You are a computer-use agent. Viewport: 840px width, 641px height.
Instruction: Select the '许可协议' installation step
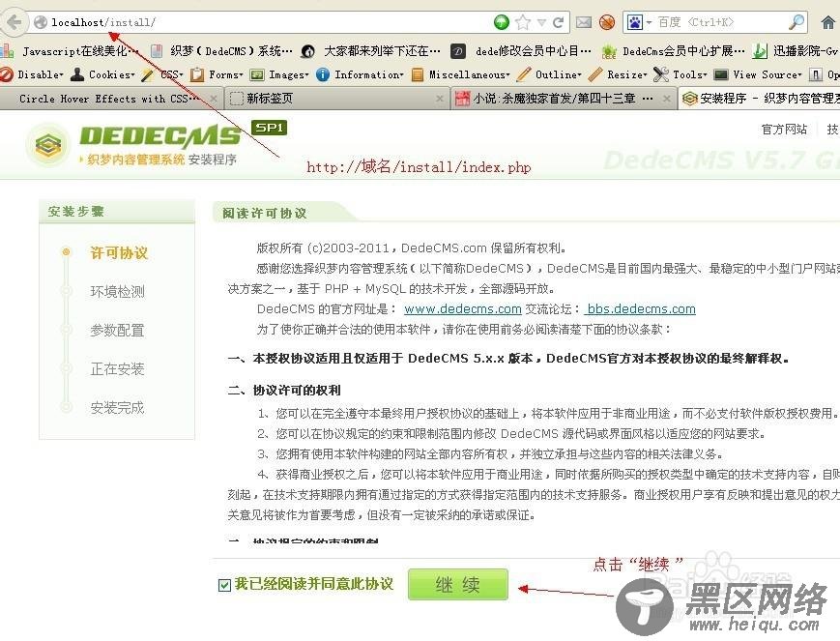(118, 253)
